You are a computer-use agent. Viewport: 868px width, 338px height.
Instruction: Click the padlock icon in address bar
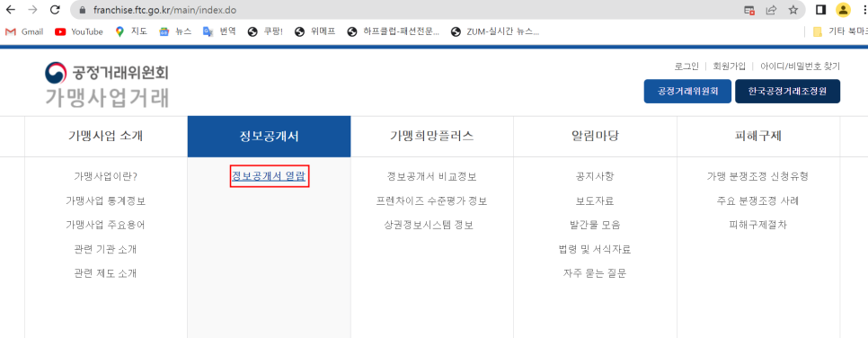(x=83, y=10)
